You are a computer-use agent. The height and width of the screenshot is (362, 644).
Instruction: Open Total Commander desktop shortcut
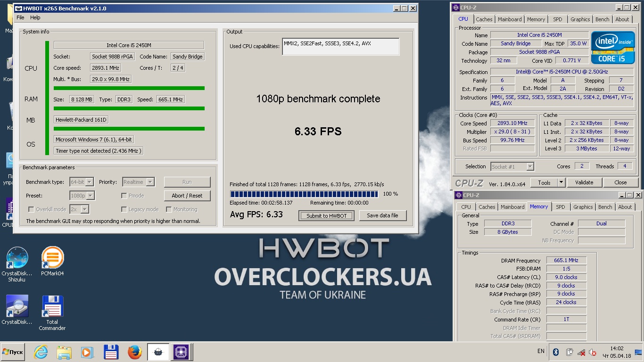pos(52,313)
